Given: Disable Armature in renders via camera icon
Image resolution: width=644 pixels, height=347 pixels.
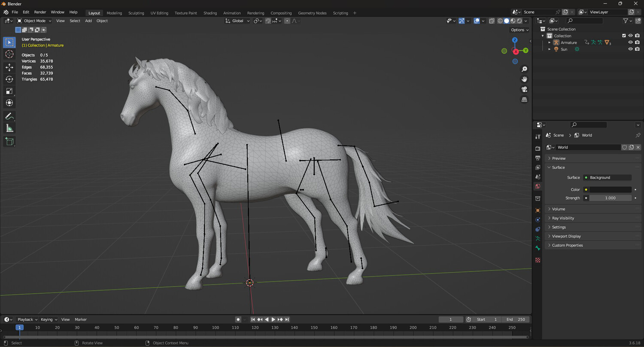Looking at the screenshot, I should [x=638, y=43].
